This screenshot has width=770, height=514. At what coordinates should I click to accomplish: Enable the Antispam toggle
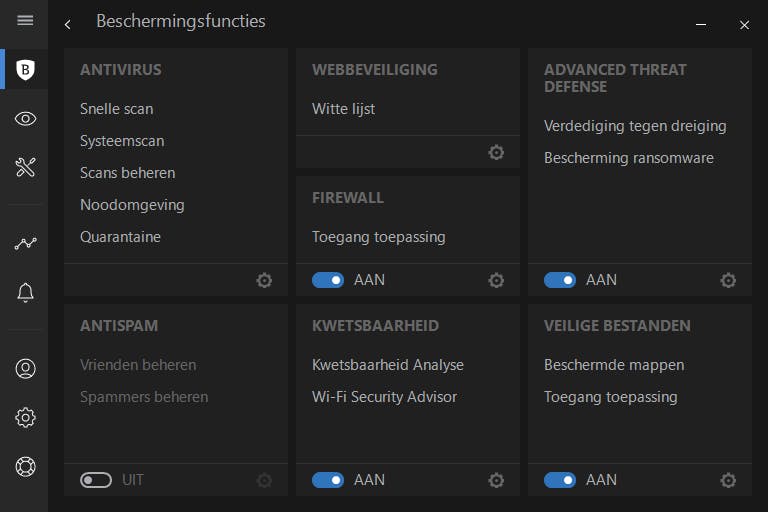[x=96, y=481]
